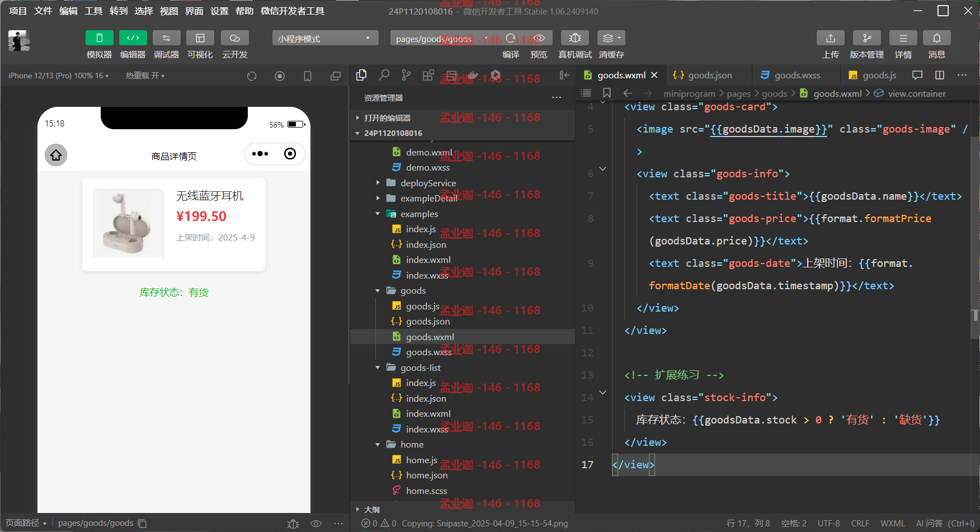Open the mini program mode dropdown
The width and height of the screenshot is (980, 532).
point(325,38)
